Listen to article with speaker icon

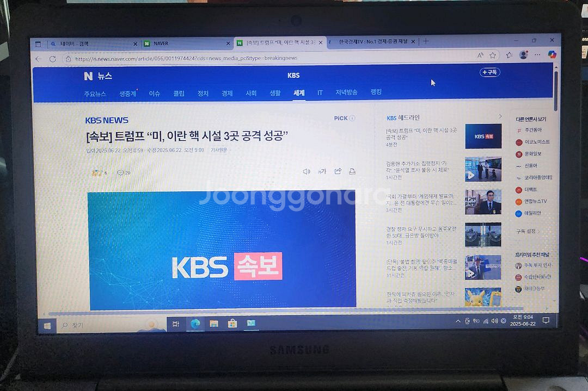307,171
